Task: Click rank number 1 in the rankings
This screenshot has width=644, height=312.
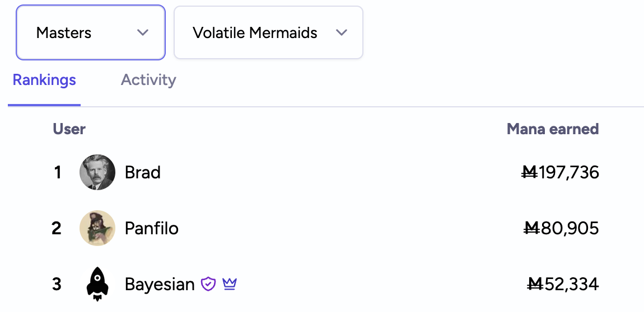Action: click(57, 172)
